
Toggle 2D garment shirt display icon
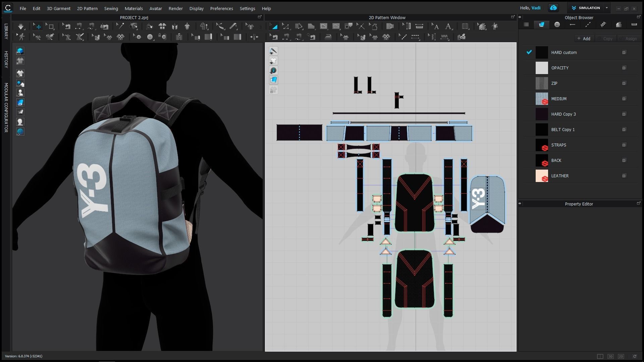273,61
